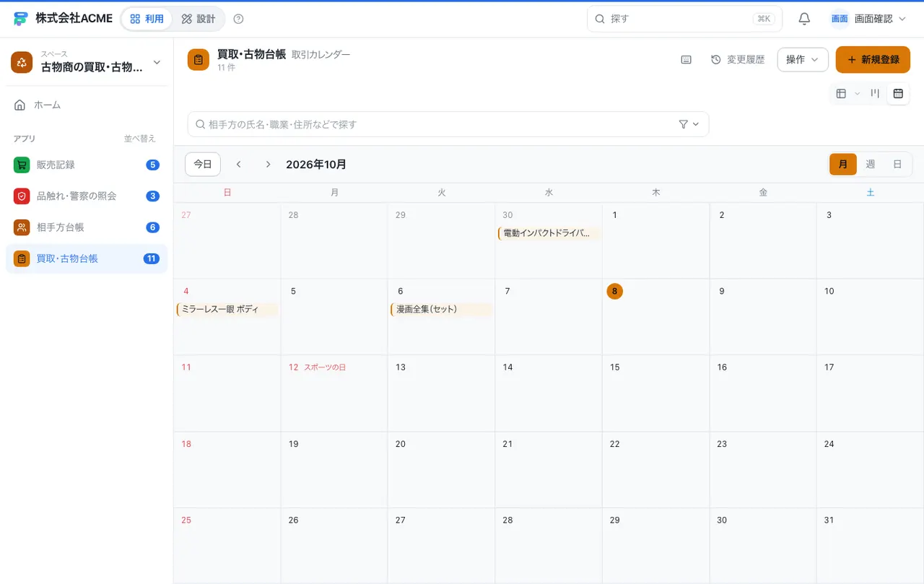The height and width of the screenshot is (584, 924).
Task: Click the space recycle icon
Action: (x=22, y=62)
